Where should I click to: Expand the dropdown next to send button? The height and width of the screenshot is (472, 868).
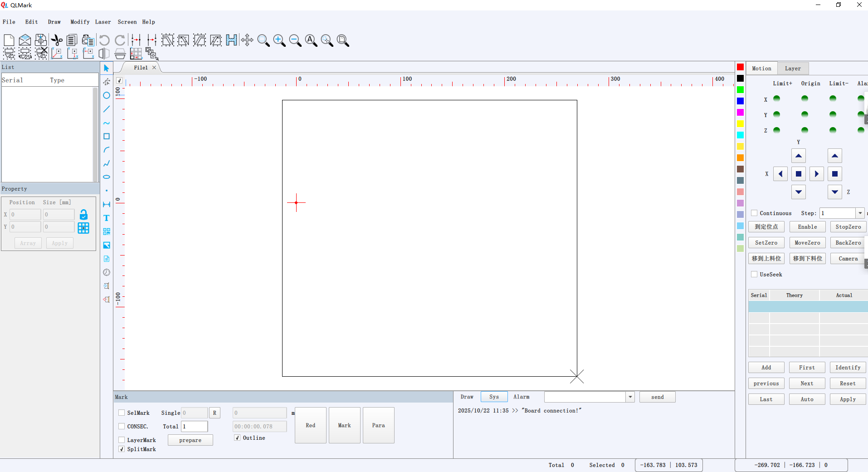click(x=630, y=397)
